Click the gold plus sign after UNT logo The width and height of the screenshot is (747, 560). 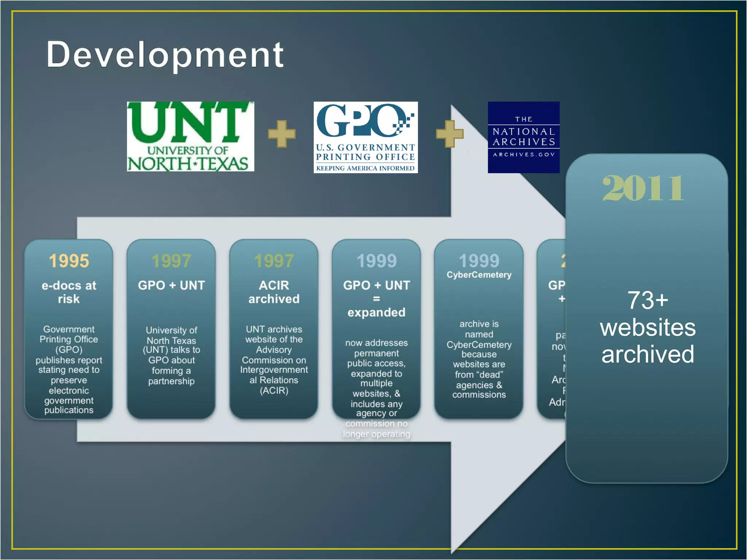point(282,134)
